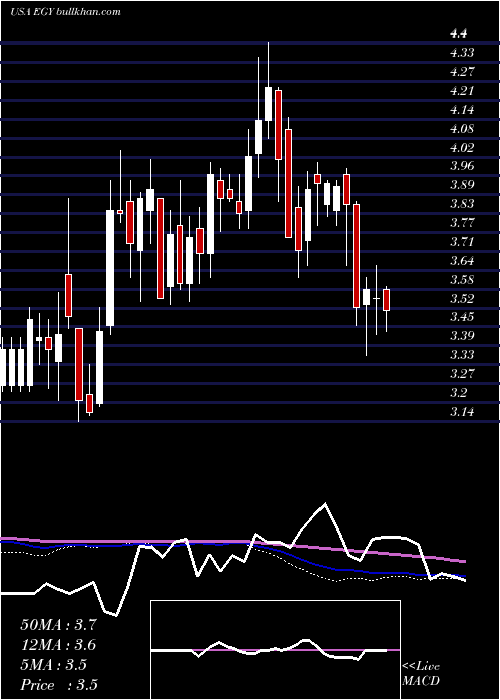Click the 5MA : 3.5 readout
This screenshot has width=500, height=700.
(54, 665)
